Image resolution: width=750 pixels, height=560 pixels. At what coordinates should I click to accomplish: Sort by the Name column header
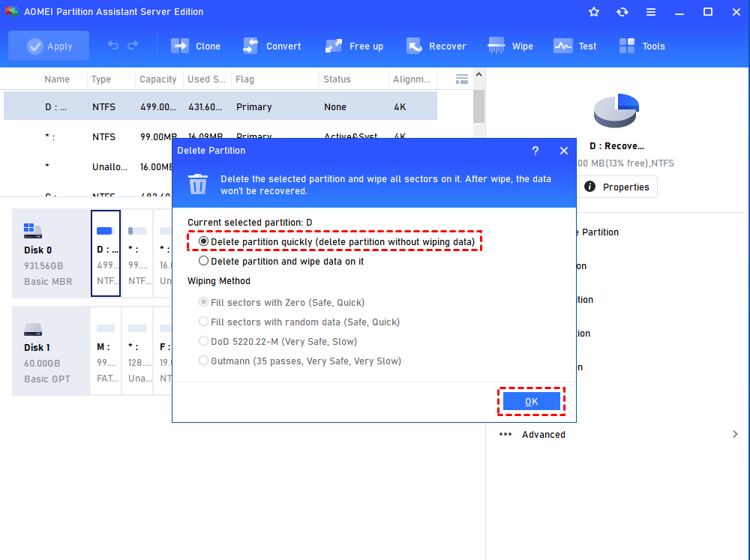[x=57, y=79]
